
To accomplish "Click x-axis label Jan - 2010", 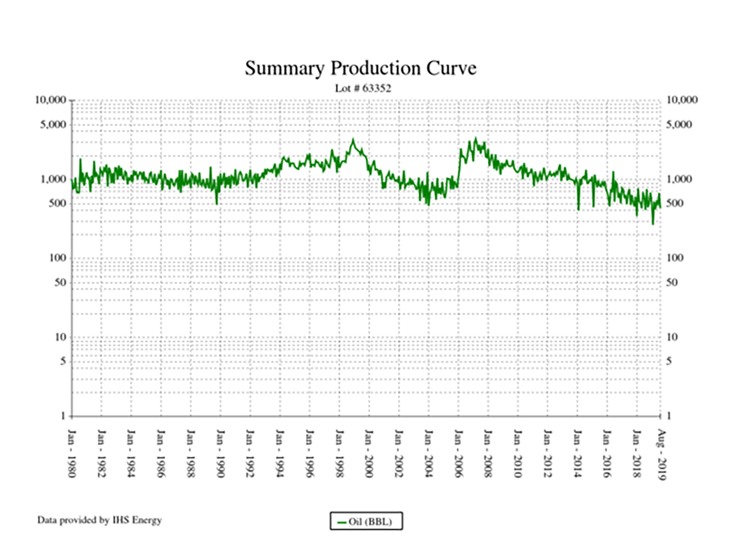I will [517, 453].
